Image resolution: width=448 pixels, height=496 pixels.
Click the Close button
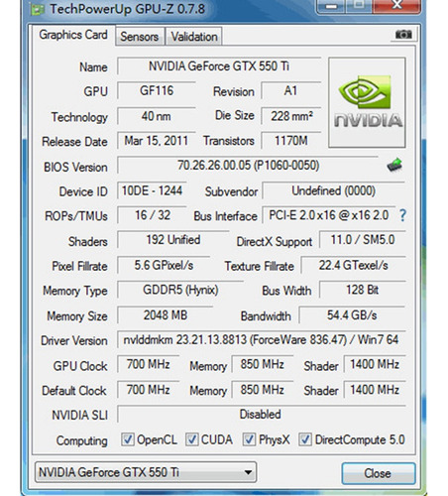tap(379, 473)
